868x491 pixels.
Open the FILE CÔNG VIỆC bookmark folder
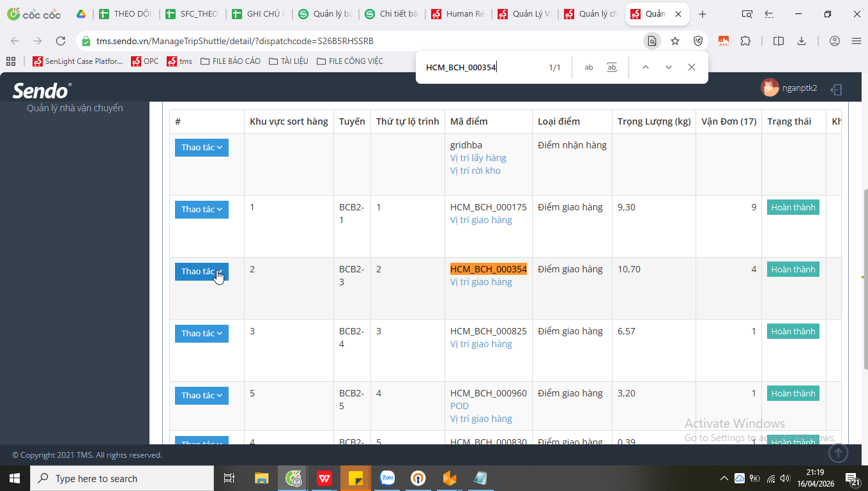pos(350,61)
